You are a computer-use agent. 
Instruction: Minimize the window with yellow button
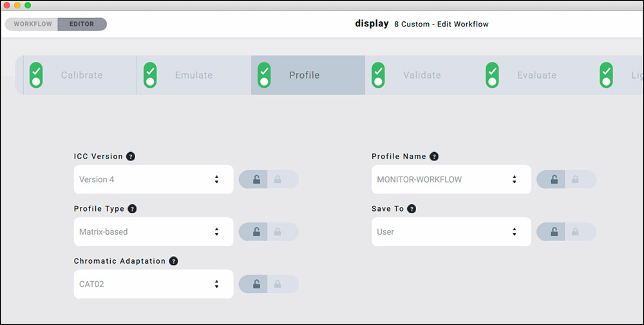click(17, 5)
